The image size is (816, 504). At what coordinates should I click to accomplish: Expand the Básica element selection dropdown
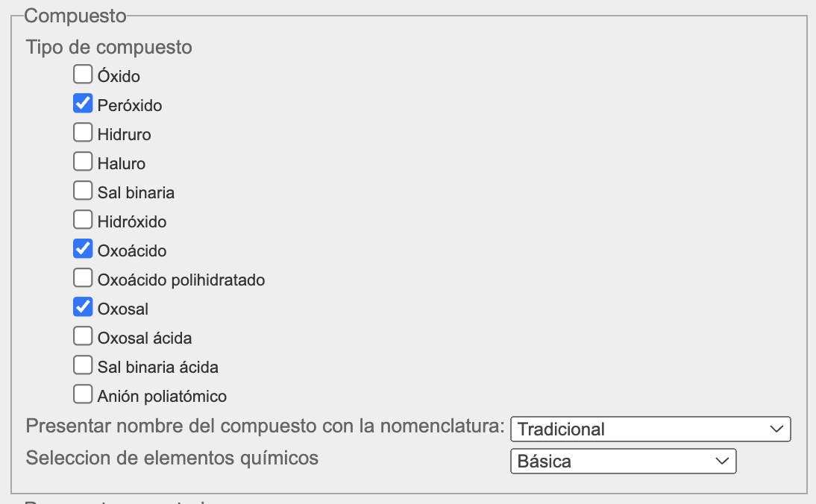623,461
